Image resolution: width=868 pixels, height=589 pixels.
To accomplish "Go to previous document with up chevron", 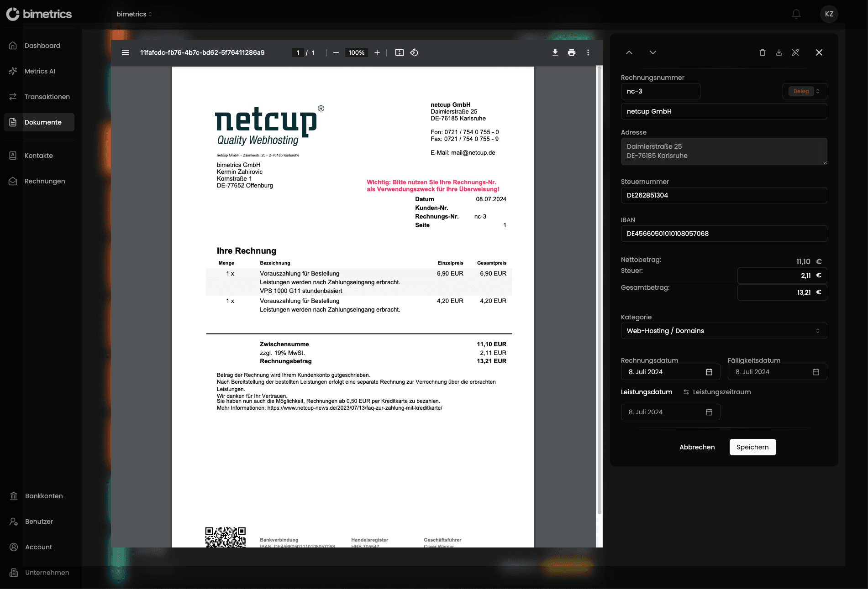I will coord(629,52).
